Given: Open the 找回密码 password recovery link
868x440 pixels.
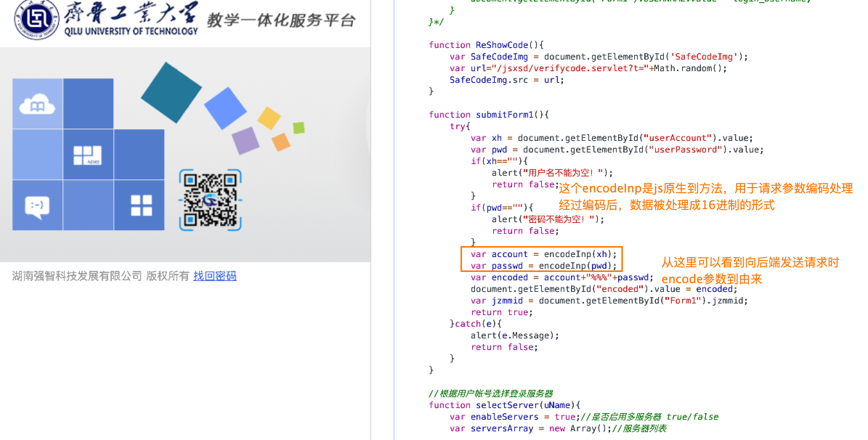Looking at the screenshot, I should pyautogui.click(x=215, y=276).
